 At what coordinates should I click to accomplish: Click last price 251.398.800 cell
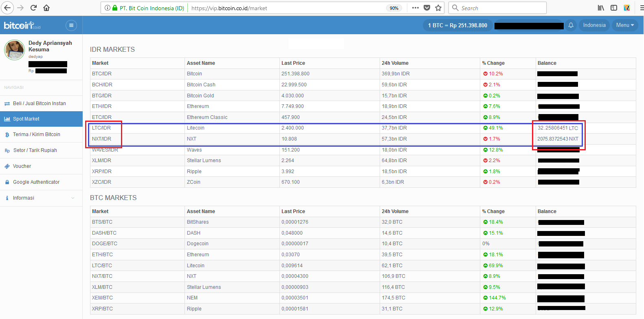click(x=296, y=74)
